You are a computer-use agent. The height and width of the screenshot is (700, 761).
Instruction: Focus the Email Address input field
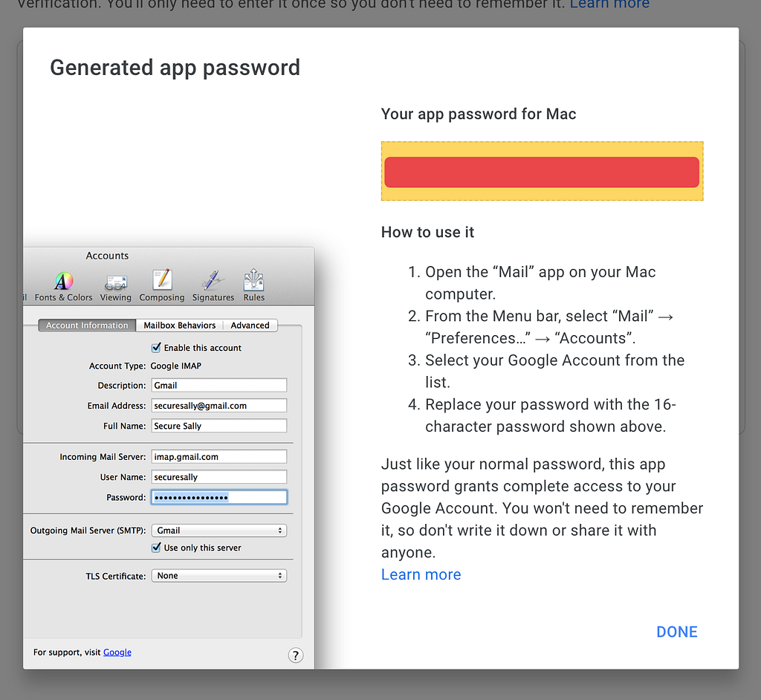(x=219, y=405)
